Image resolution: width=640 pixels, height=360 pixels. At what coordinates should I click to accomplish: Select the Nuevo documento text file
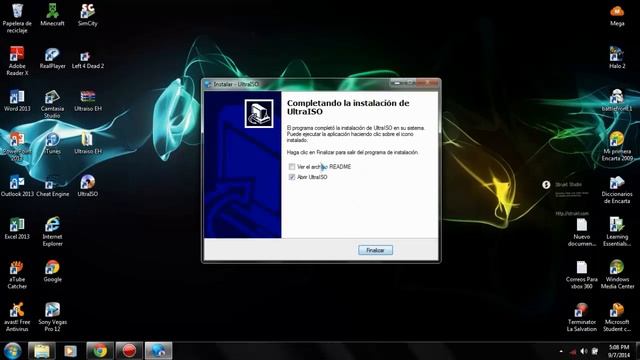pos(582,232)
